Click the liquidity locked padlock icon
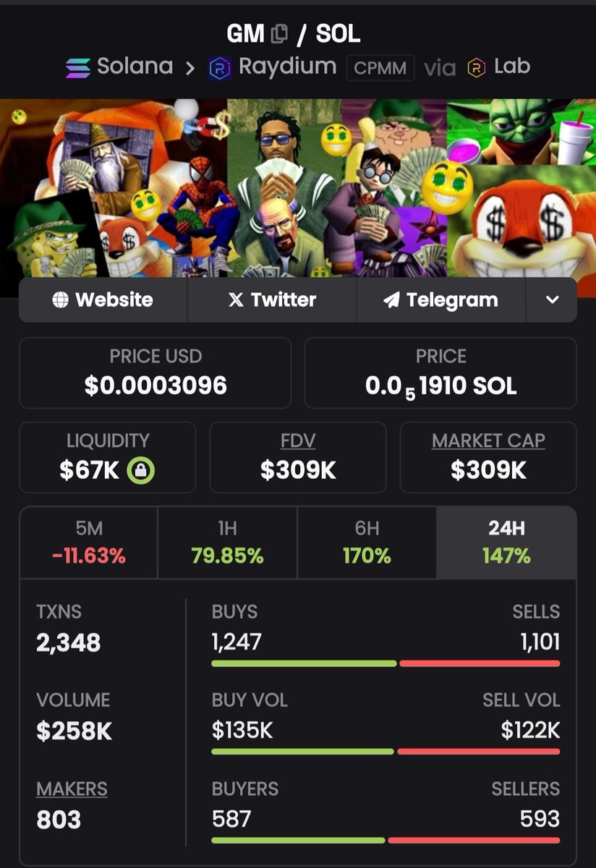The image size is (596, 868). pyautogui.click(x=140, y=471)
